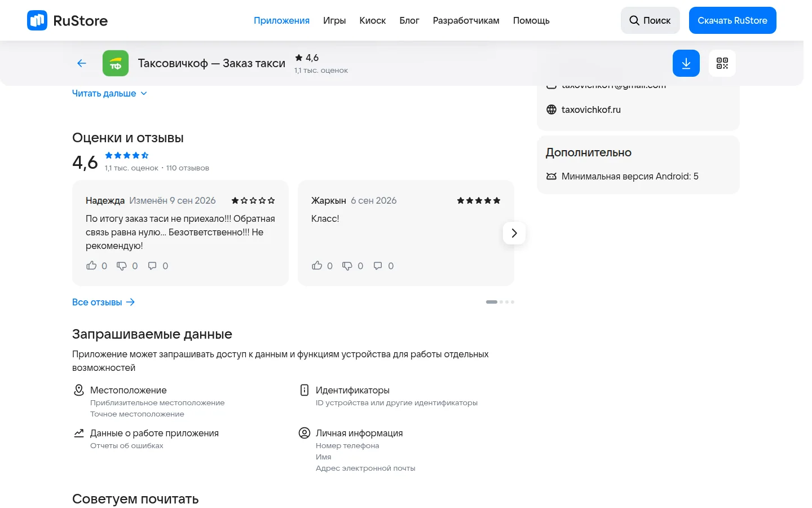Expand the description with Читать дальше
812x508 pixels.
click(109, 93)
